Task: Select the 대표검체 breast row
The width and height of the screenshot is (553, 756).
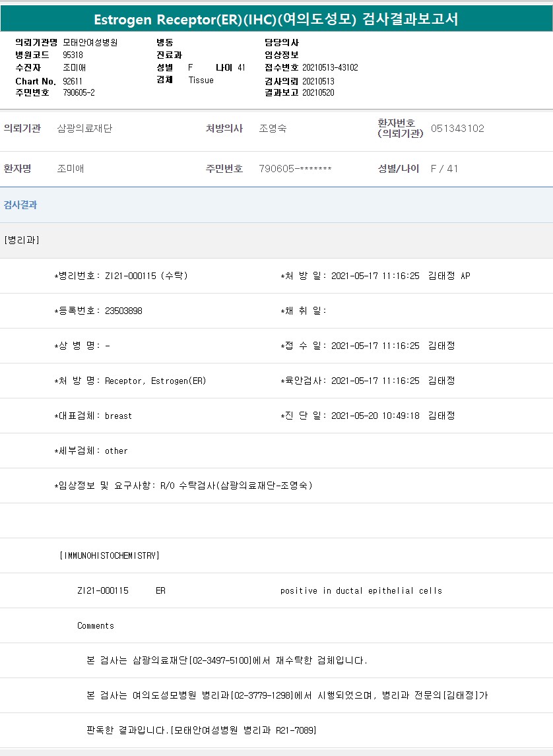Action: (118, 416)
